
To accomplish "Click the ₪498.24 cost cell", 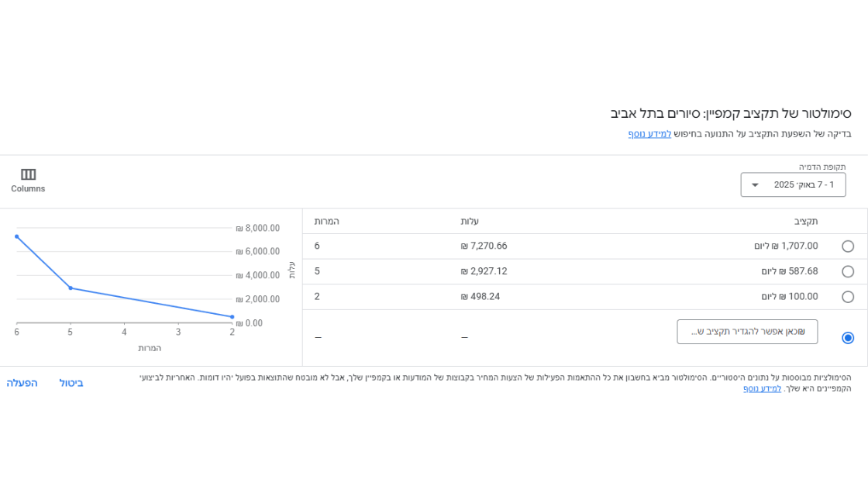I will click(x=480, y=297).
